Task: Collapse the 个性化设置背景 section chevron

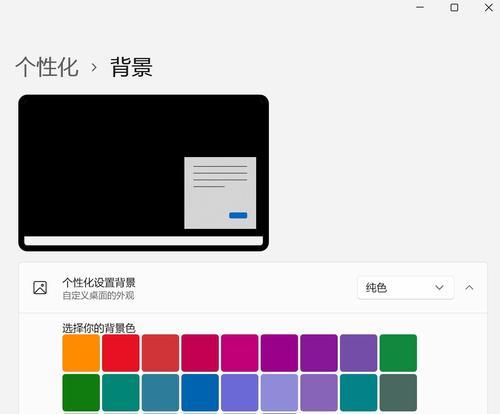Action: click(469, 287)
